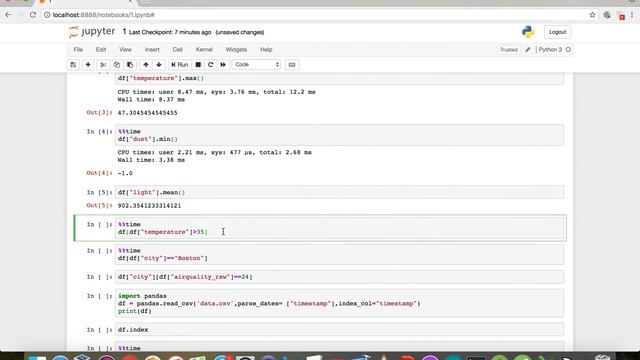640x360 pixels.
Task: Click the Jupyter logo
Action: pos(92,31)
